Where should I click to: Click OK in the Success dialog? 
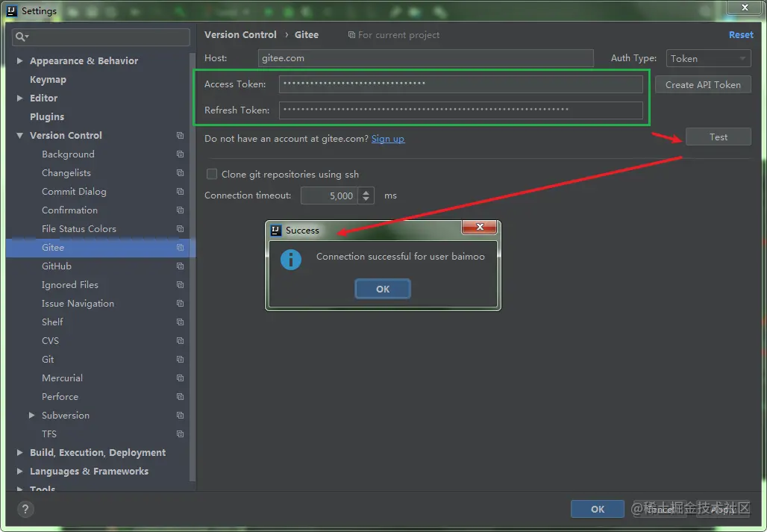pos(383,289)
